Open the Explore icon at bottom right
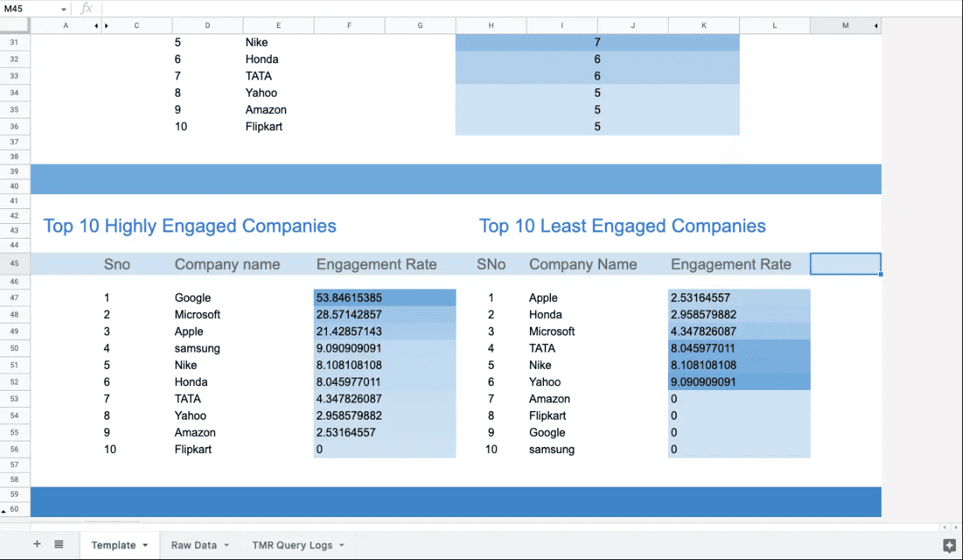The width and height of the screenshot is (963, 560). [949, 545]
